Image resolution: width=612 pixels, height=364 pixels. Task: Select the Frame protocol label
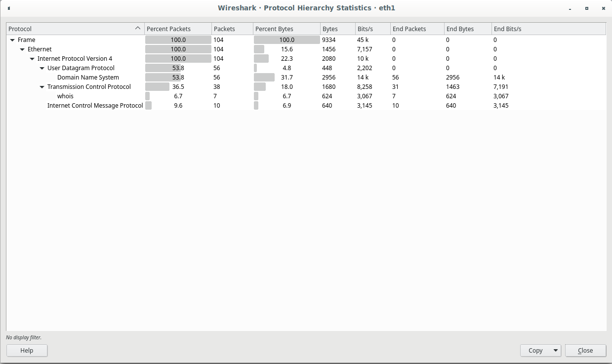click(x=27, y=40)
